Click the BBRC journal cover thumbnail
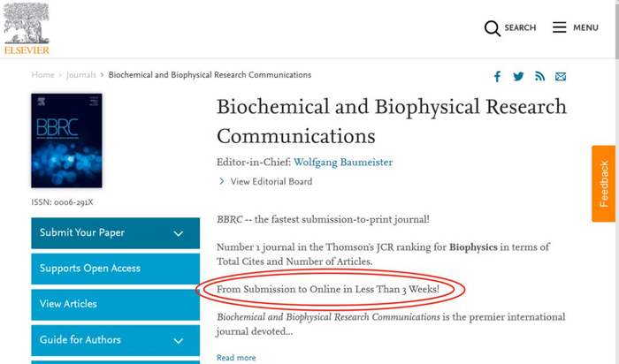The height and width of the screenshot is (364, 619). coord(66,140)
